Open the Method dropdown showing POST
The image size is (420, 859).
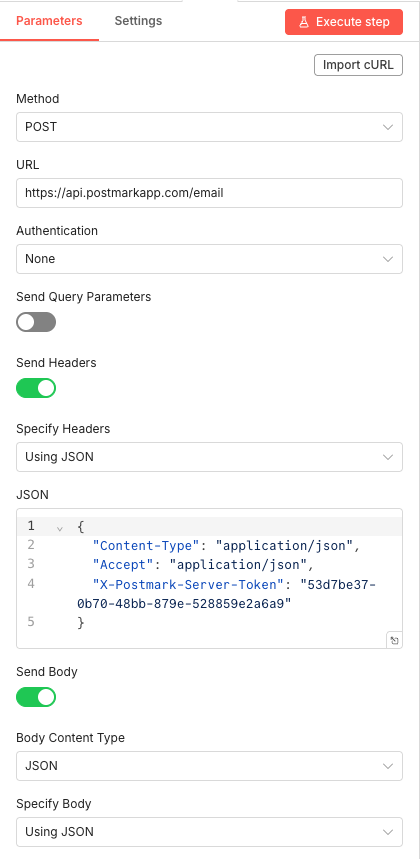[x=210, y=127]
